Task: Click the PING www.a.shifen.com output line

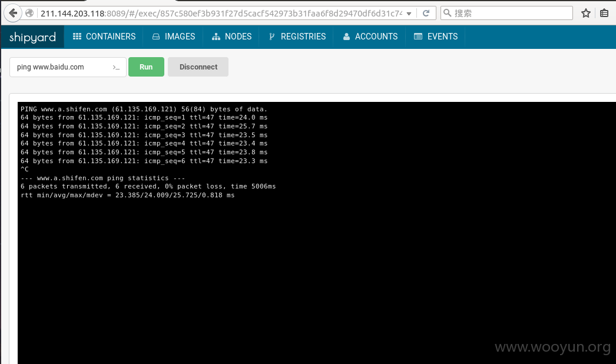Action: click(144, 109)
